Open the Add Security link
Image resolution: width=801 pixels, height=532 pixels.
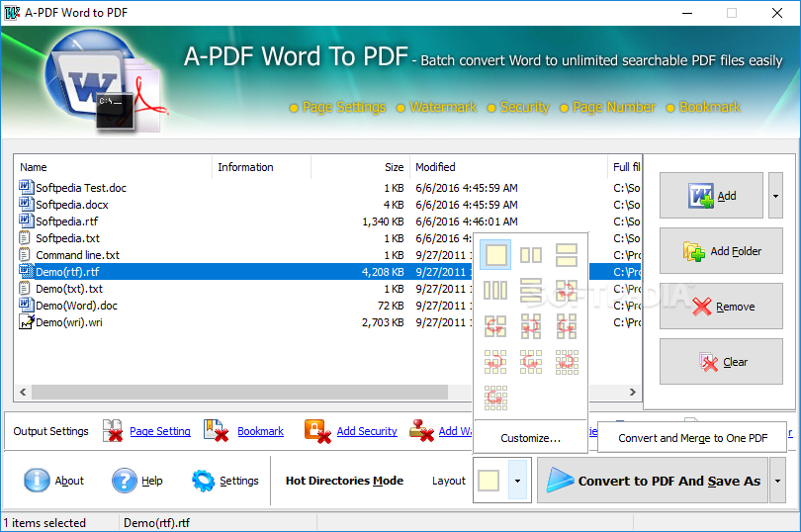pos(367,431)
